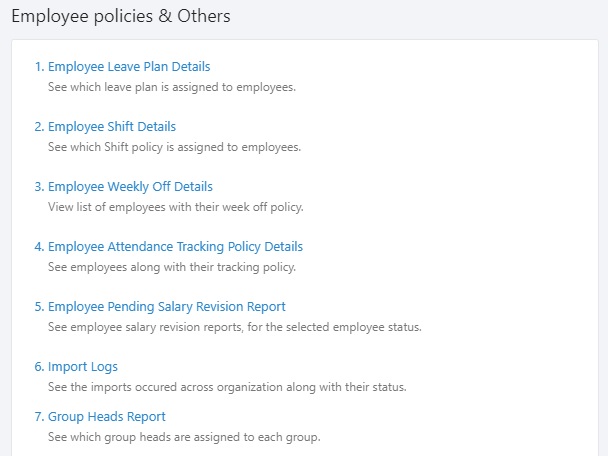Click text 'View list of employees with their week off policy.'
The width and height of the screenshot is (608, 456).
[x=176, y=207]
